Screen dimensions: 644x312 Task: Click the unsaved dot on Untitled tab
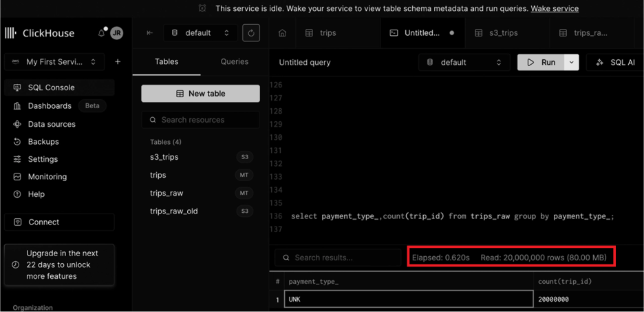(x=452, y=33)
